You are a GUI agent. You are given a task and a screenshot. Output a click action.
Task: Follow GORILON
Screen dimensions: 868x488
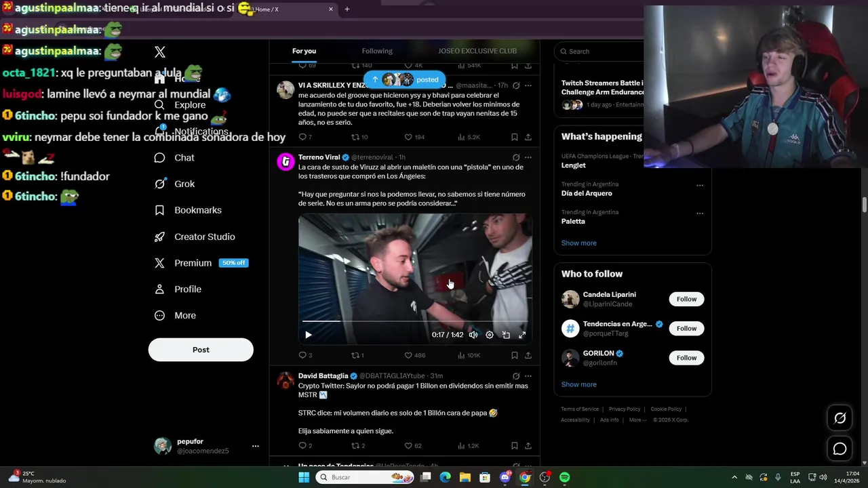pyautogui.click(x=686, y=358)
